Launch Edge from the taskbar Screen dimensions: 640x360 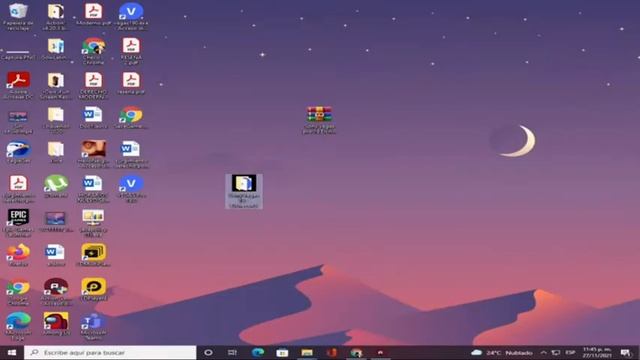[258, 352]
